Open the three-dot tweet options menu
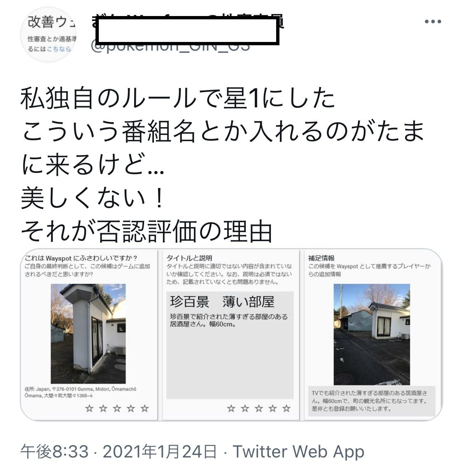 point(433,21)
